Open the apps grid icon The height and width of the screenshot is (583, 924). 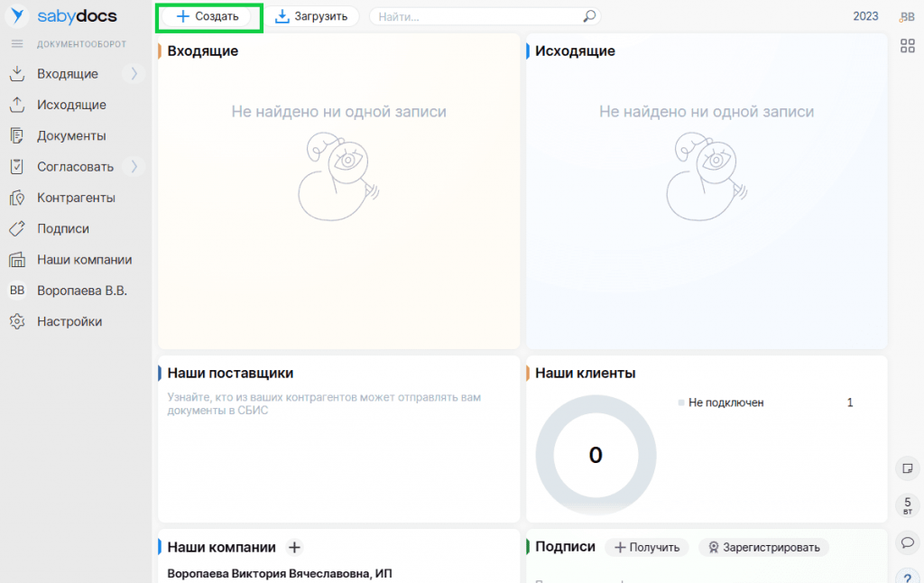908,46
